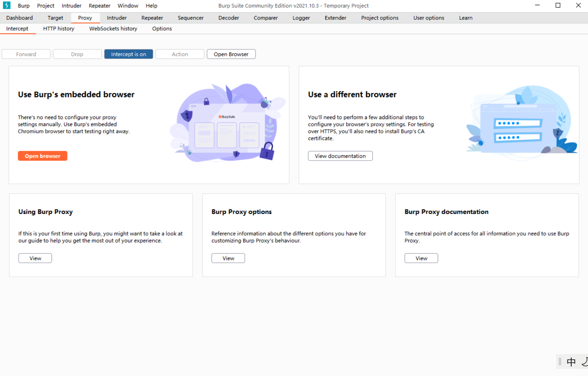
Task: Click View under Burp Proxy documentation
Action: 421,258
